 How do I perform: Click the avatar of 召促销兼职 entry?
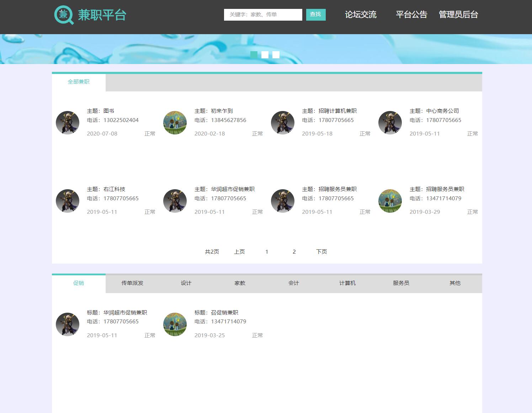(x=175, y=324)
